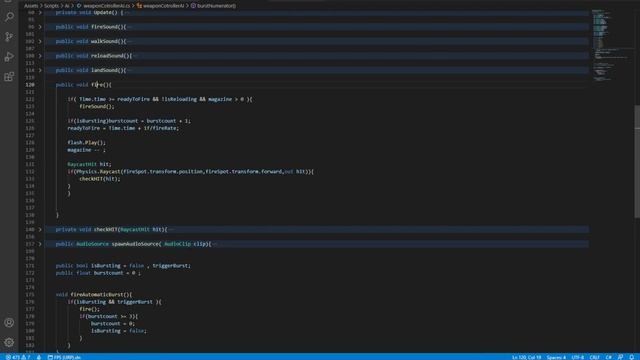This screenshot has height=360, width=640.
Task: Show errors and warnings count in status bar
Action: 18,357
